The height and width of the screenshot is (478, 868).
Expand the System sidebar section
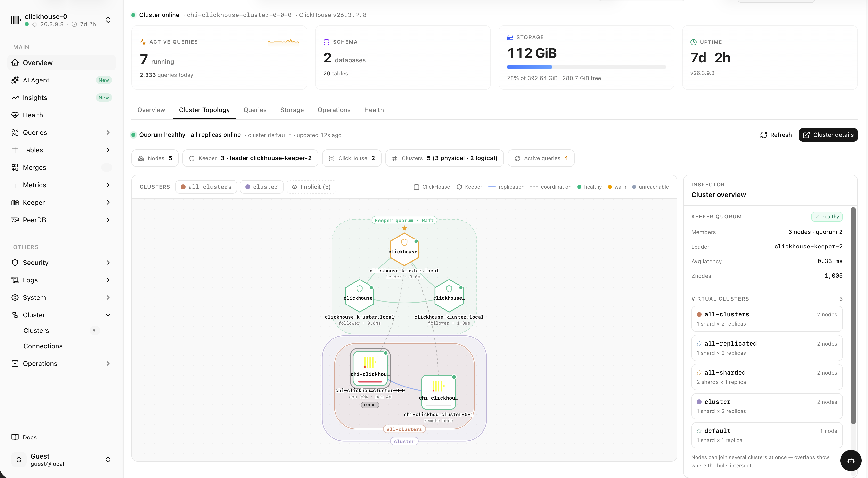[108, 298]
